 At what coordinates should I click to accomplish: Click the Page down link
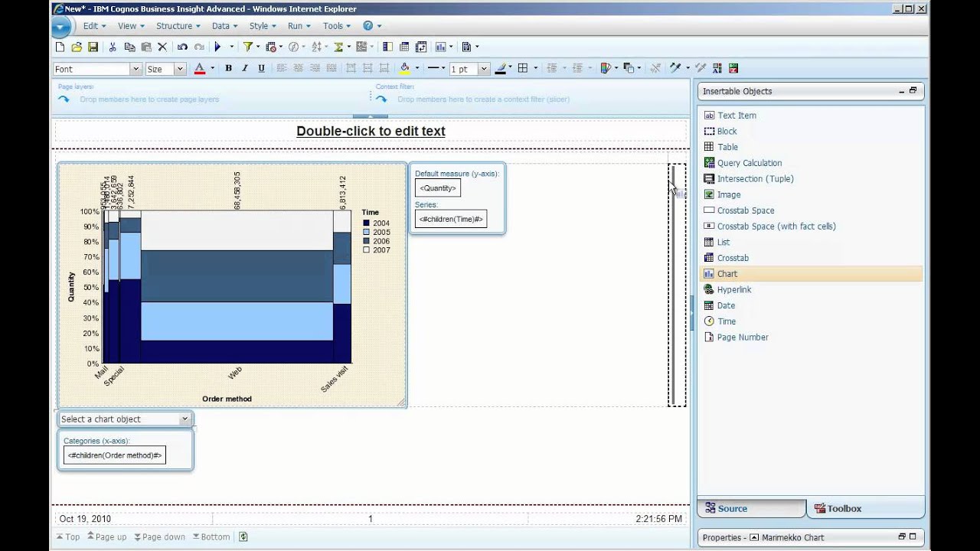click(159, 536)
